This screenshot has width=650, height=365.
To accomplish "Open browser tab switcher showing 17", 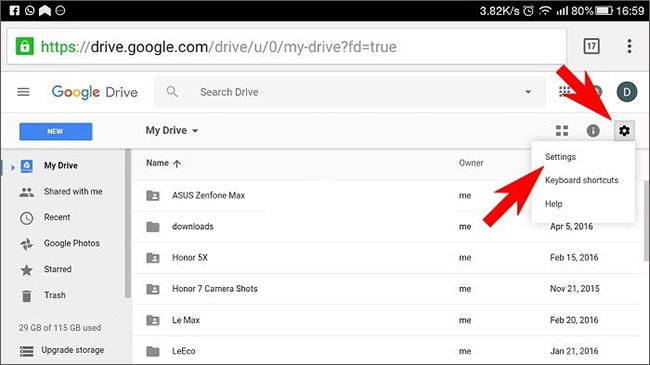I will [591, 46].
